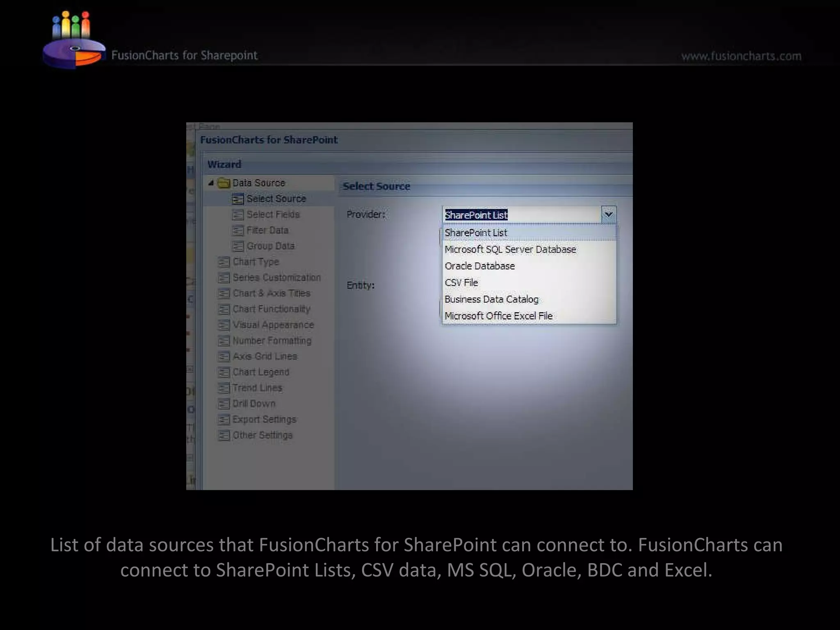Screen dimensions: 840x630
Task: Select Trend Lines in the tree
Action: point(257,388)
